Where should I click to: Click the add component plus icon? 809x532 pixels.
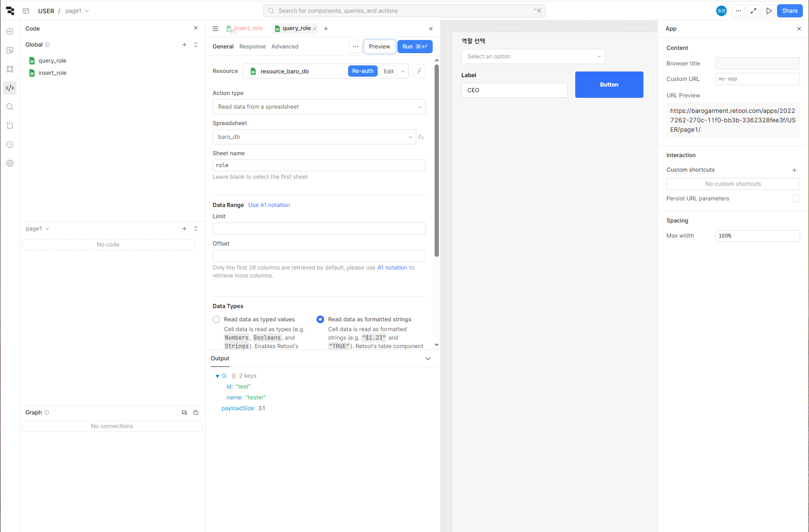10,32
